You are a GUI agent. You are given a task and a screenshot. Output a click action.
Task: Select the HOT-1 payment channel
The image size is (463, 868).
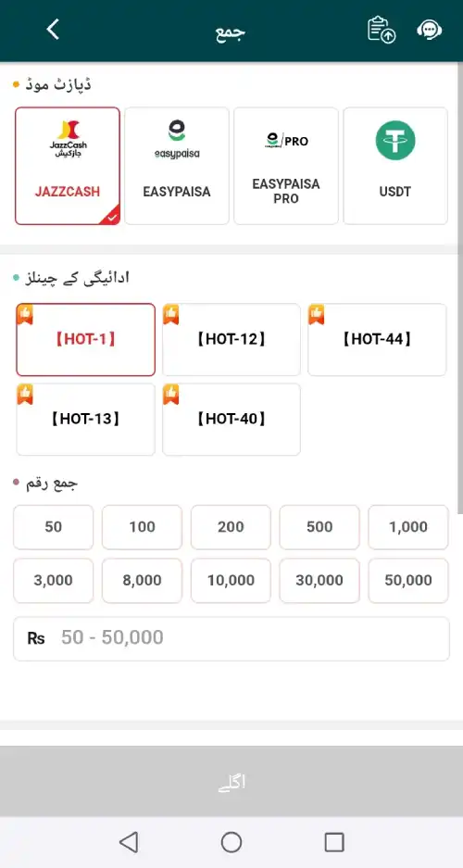click(86, 339)
